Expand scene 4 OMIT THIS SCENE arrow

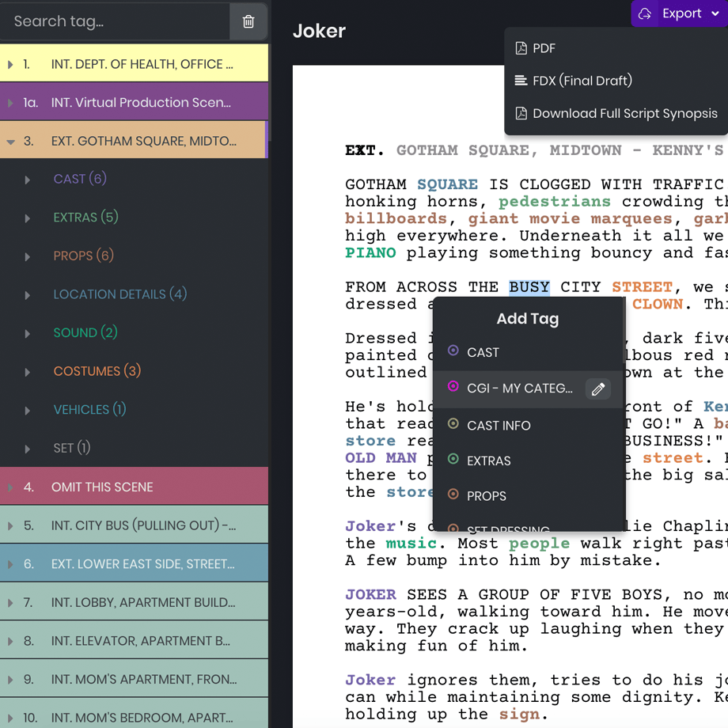point(10,487)
